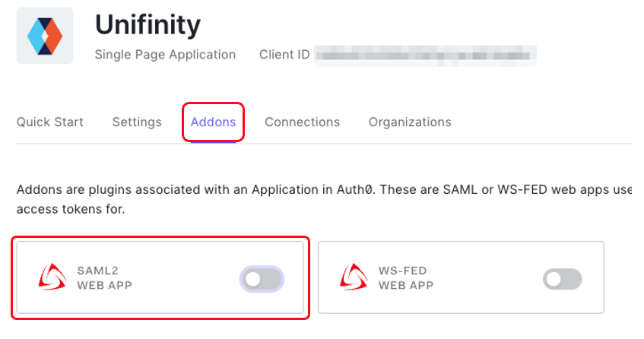Turn on the WS-FED Web App switch

coord(563,279)
